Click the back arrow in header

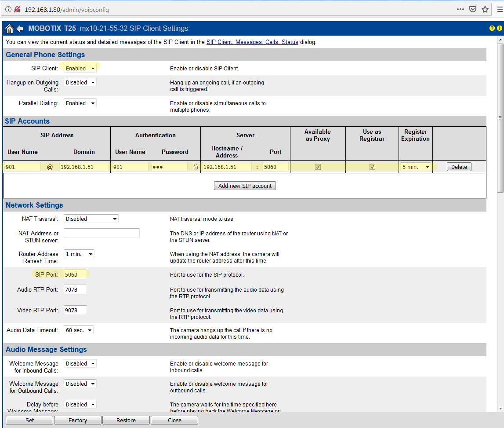(x=20, y=29)
